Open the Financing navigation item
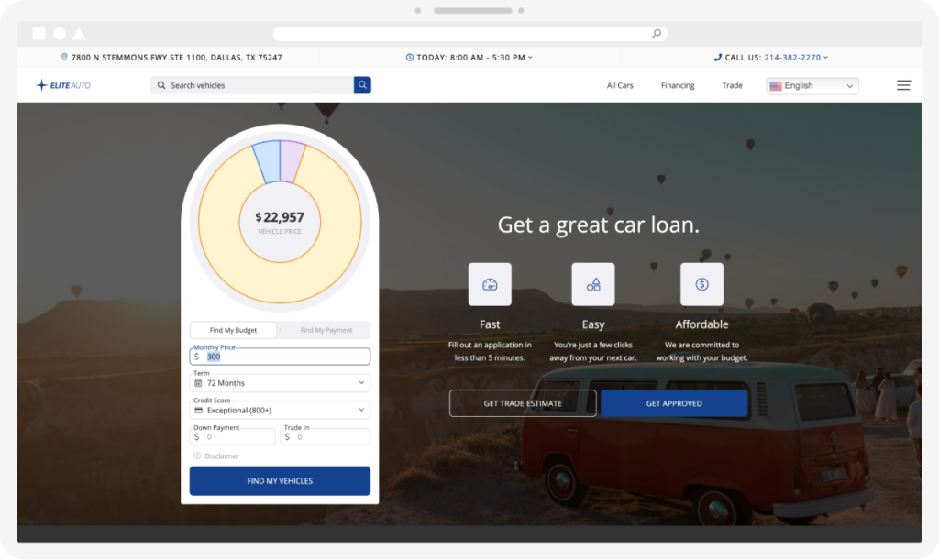This screenshot has width=939, height=560. (677, 85)
